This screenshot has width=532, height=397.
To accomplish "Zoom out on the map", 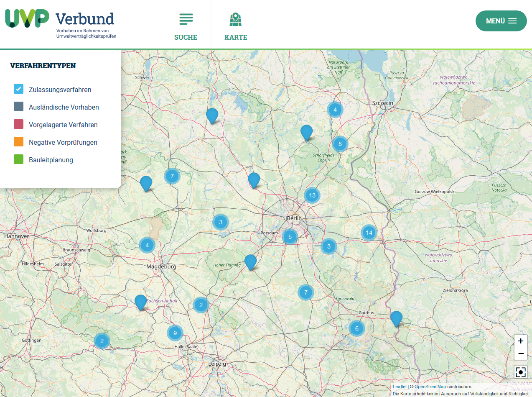I will [x=520, y=353].
